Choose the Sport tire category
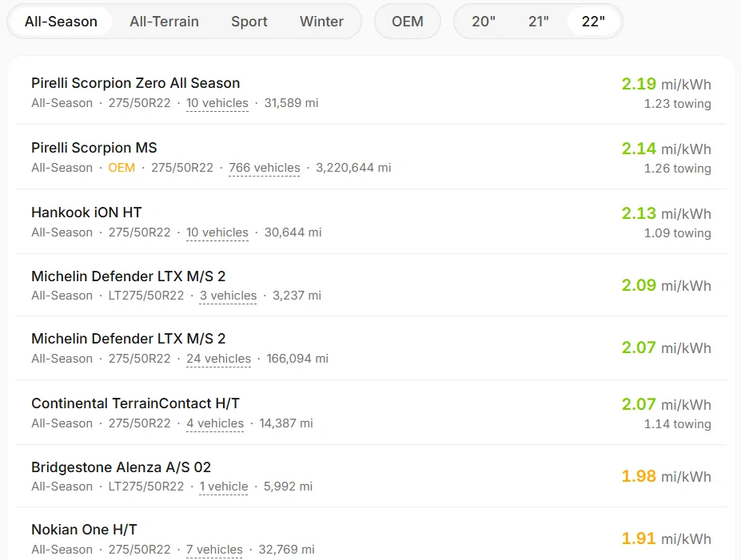Viewport: 741px width, 560px height. coord(249,22)
